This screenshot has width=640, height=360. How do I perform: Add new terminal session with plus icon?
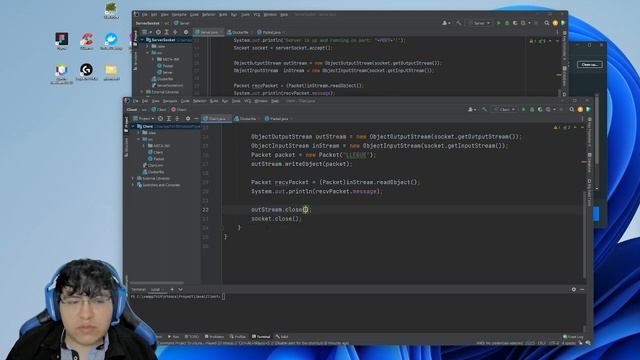[x=172, y=289]
